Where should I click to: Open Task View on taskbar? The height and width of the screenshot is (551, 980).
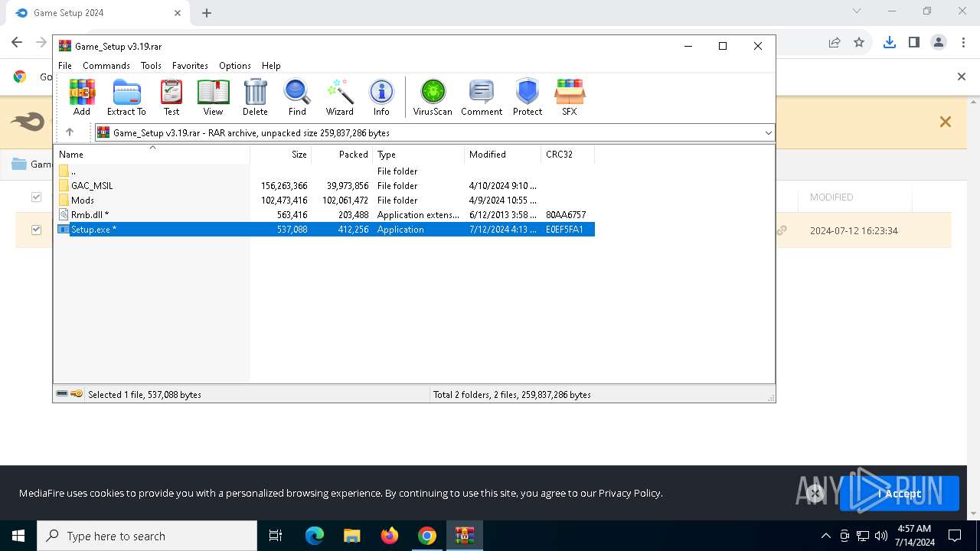click(276, 536)
